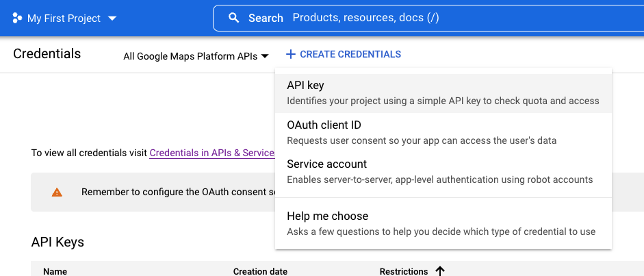Expand the All Google Maps Platform APIs filter
Viewport: 644px width, 276px height.
[196, 56]
